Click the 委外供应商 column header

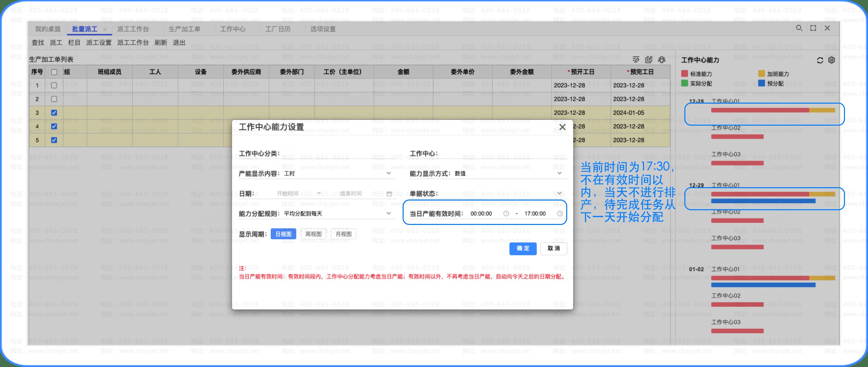(x=246, y=72)
